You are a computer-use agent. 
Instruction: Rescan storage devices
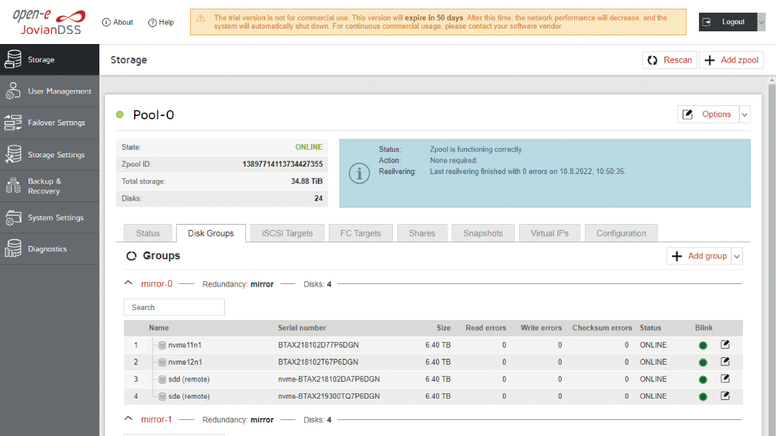coord(670,60)
